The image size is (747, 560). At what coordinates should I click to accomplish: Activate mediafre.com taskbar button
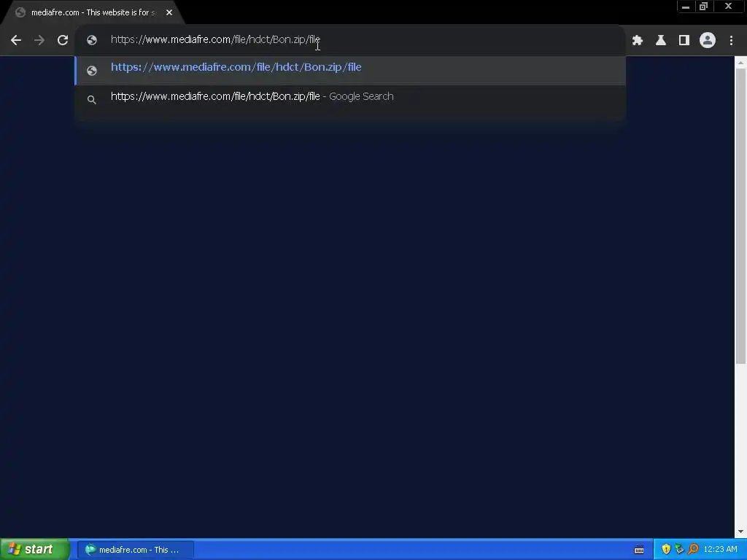click(136, 550)
